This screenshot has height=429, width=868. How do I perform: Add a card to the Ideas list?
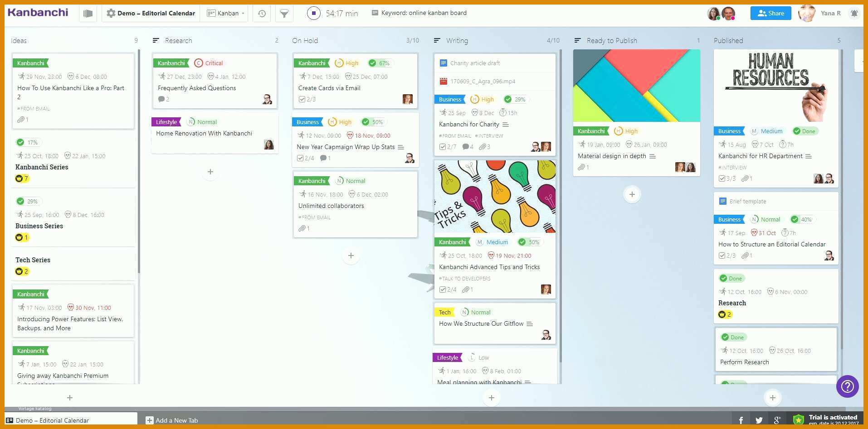70,398
